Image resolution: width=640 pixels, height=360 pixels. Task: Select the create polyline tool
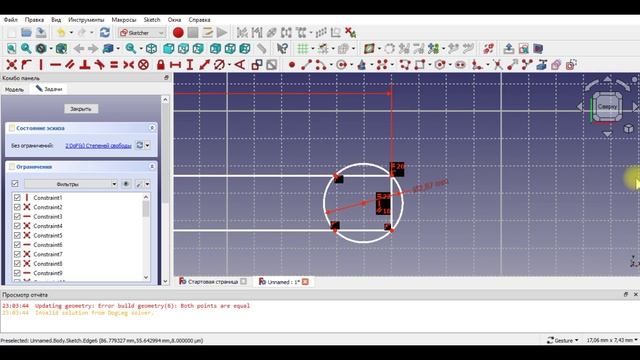pyautogui.click(x=404, y=64)
